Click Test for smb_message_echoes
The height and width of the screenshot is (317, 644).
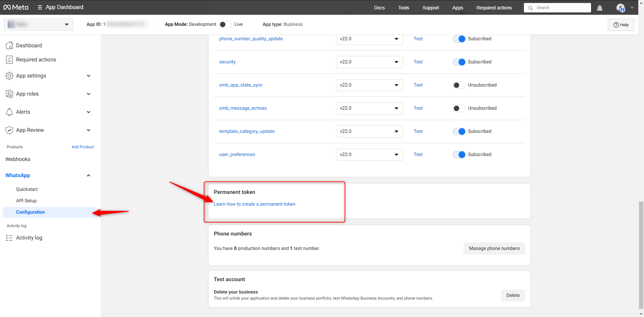[x=418, y=108]
